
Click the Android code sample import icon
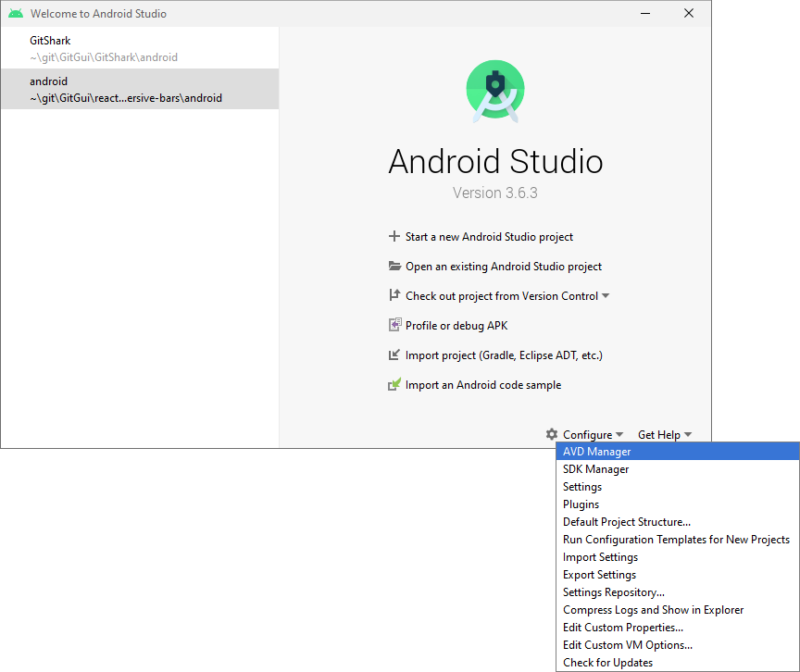click(394, 384)
